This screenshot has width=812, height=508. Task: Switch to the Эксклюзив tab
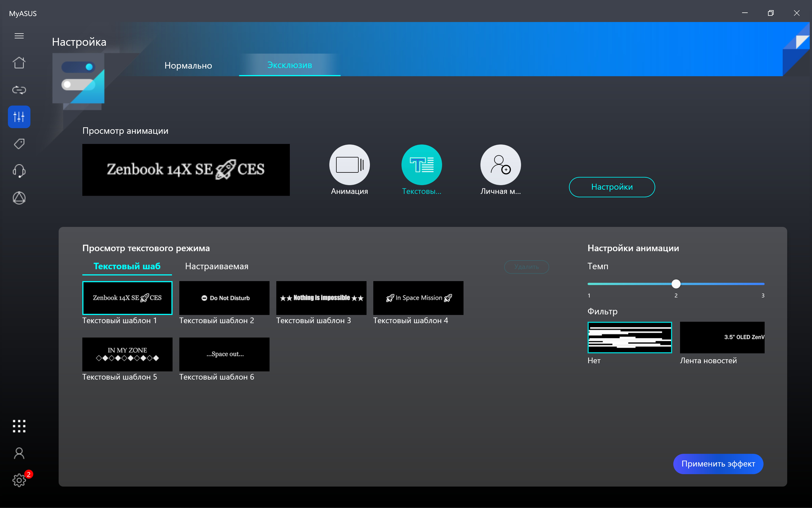[x=290, y=65]
